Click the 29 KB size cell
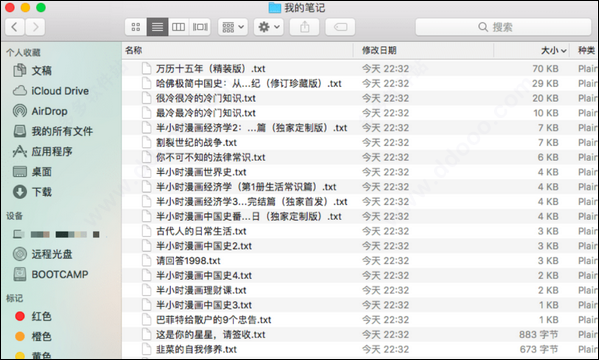Screen dimensions: 599x360 point(545,84)
